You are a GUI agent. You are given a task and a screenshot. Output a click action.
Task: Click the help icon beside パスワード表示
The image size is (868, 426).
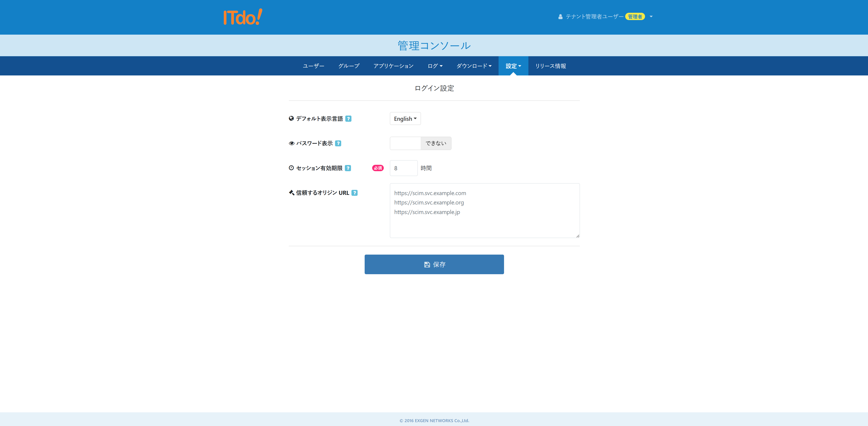point(338,143)
